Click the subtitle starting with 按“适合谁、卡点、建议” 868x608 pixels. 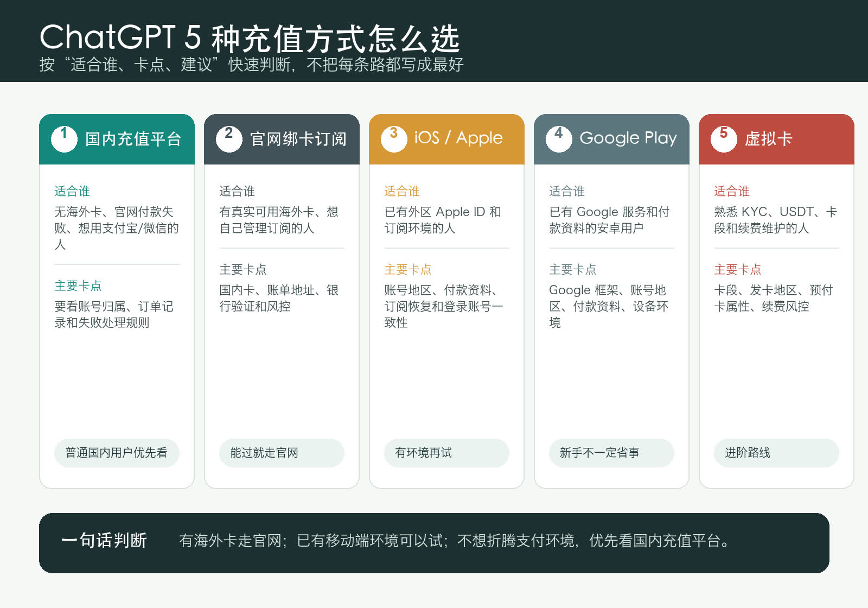pyautogui.click(x=252, y=65)
